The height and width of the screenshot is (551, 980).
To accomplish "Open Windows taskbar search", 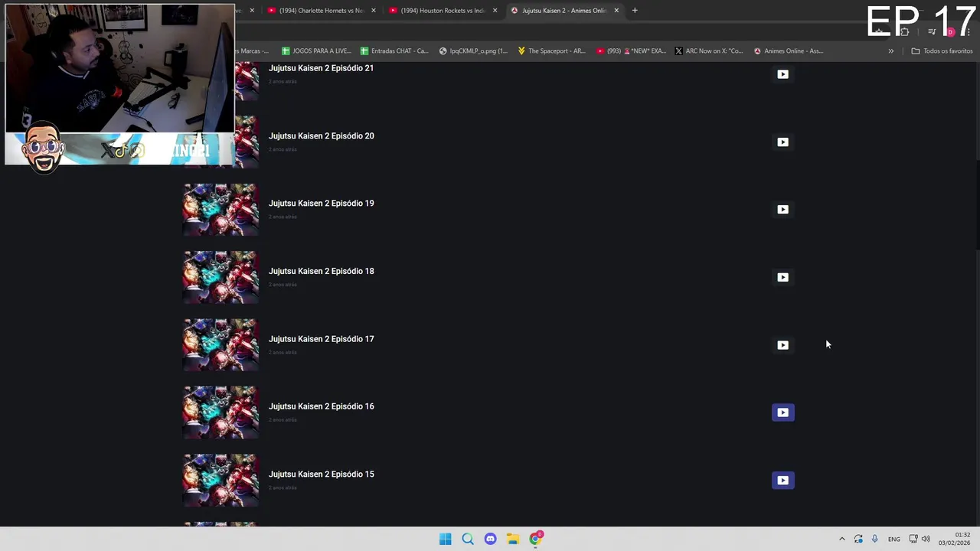I will click(x=468, y=539).
